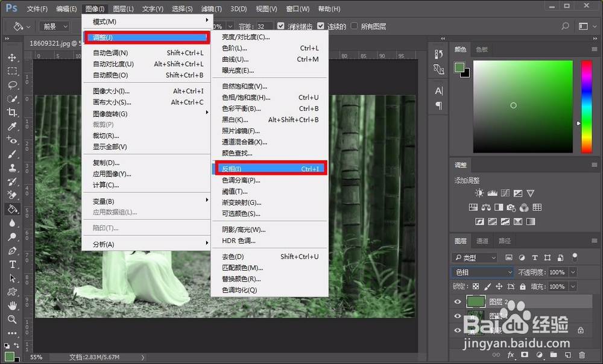Select the Path Selection tool

tap(12, 278)
